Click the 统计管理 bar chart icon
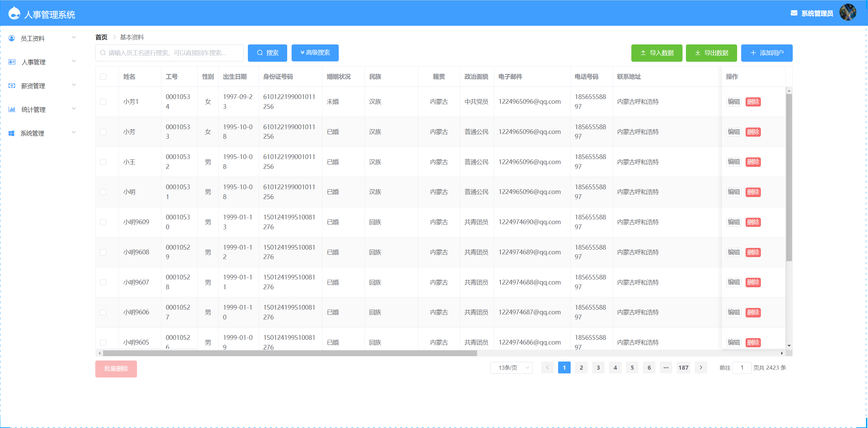 [x=12, y=110]
